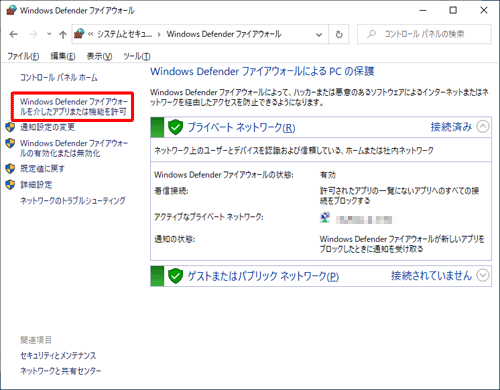Close the firewall window

tap(484, 10)
